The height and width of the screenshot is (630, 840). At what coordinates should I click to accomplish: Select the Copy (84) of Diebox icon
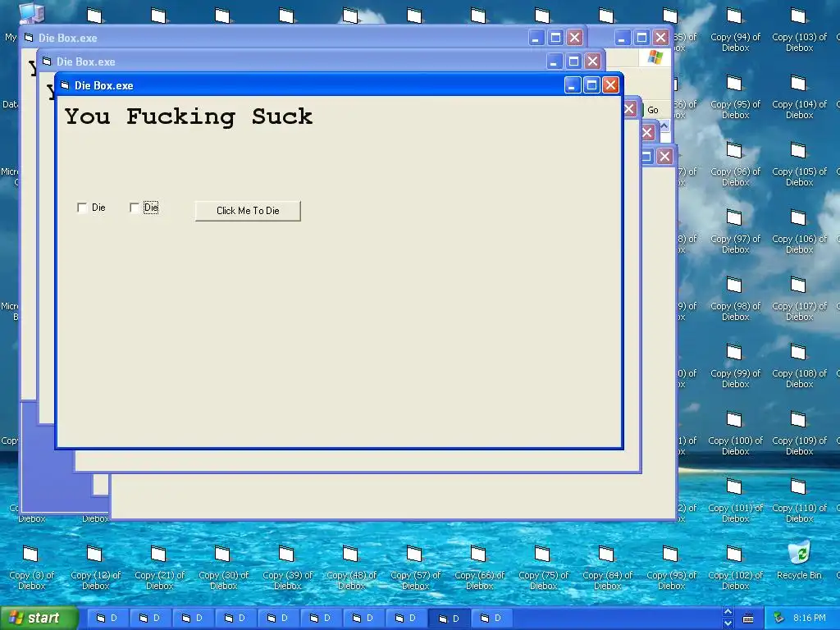607,568
